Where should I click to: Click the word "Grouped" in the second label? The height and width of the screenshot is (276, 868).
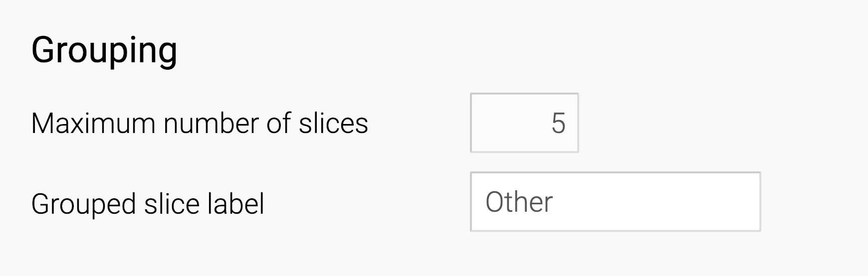83,204
